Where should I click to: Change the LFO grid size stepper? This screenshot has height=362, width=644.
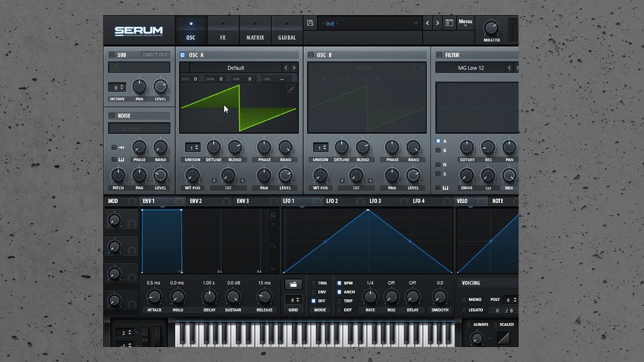293,300
